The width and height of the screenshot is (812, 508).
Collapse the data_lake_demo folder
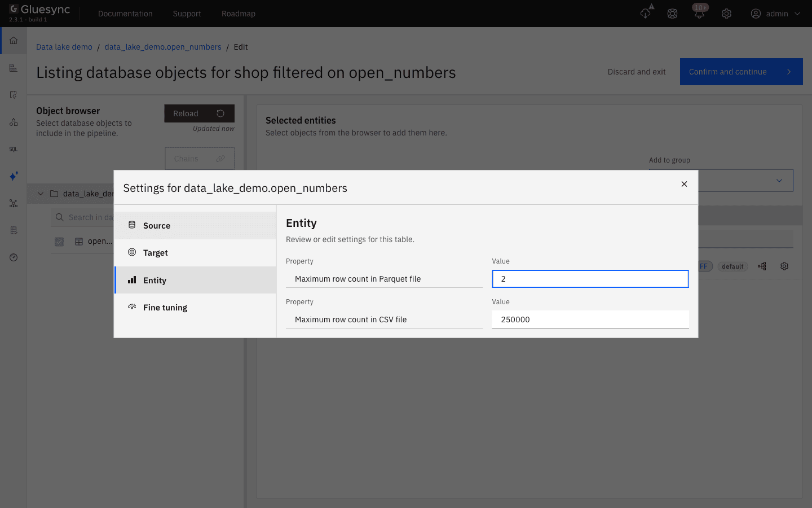point(41,194)
